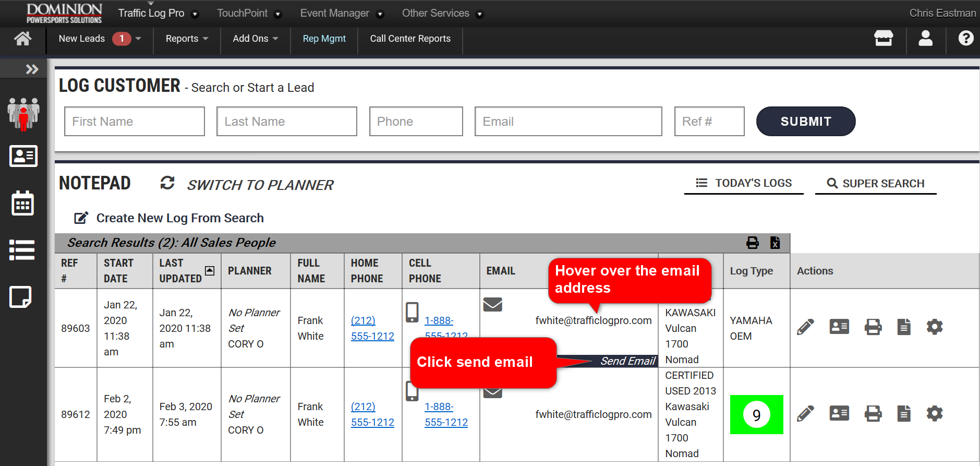The width and height of the screenshot is (980, 466).
Task: Open the calendar icon in sidebar
Action: point(23,203)
